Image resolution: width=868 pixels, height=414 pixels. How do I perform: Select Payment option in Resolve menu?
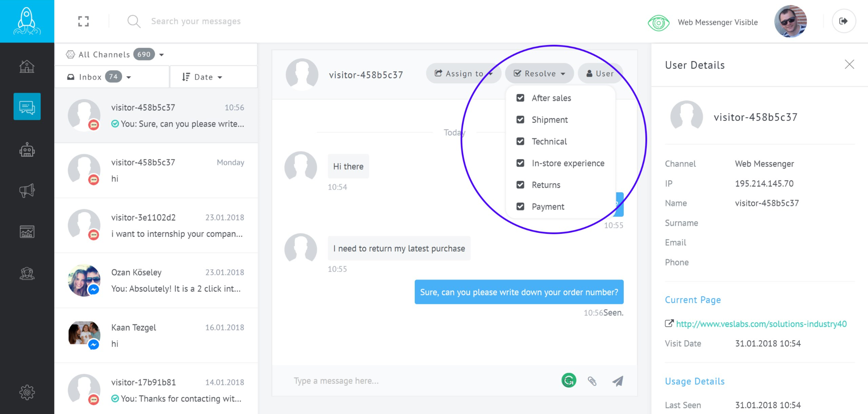pos(548,207)
